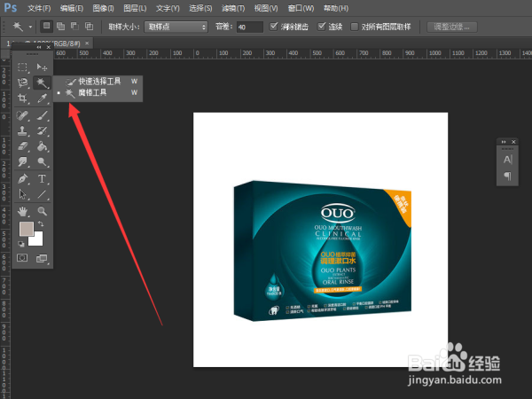The height and width of the screenshot is (399, 532).
Task: Change screen mode from toolbox
Action: [x=42, y=259]
